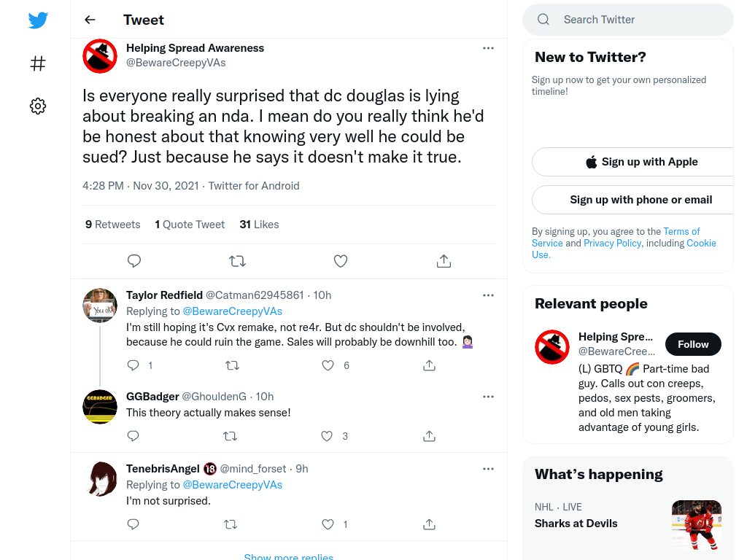This screenshot has width=747, height=560.
Task: View the 31 Likes list
Action: (x=259, y=225)
